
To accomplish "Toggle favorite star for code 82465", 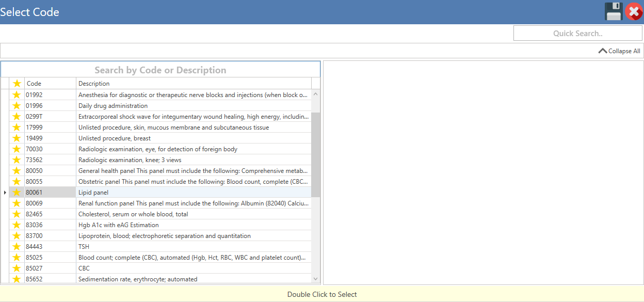I will click(17, 214).
